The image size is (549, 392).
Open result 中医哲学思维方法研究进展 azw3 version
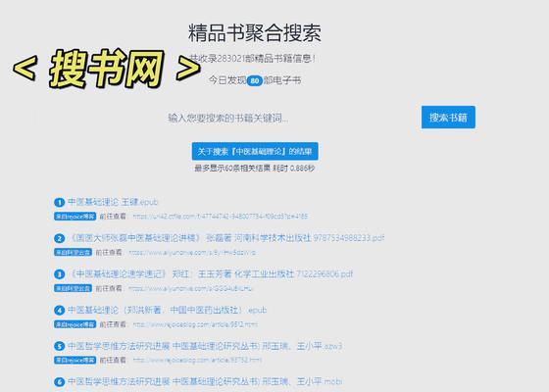point(205,346)
